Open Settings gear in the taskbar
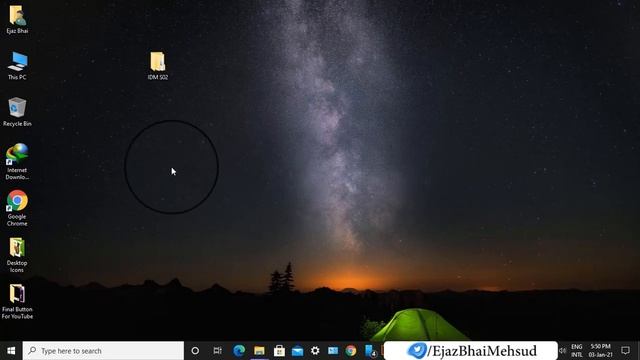This screenshot has height=360, width=640. [315, 351]
